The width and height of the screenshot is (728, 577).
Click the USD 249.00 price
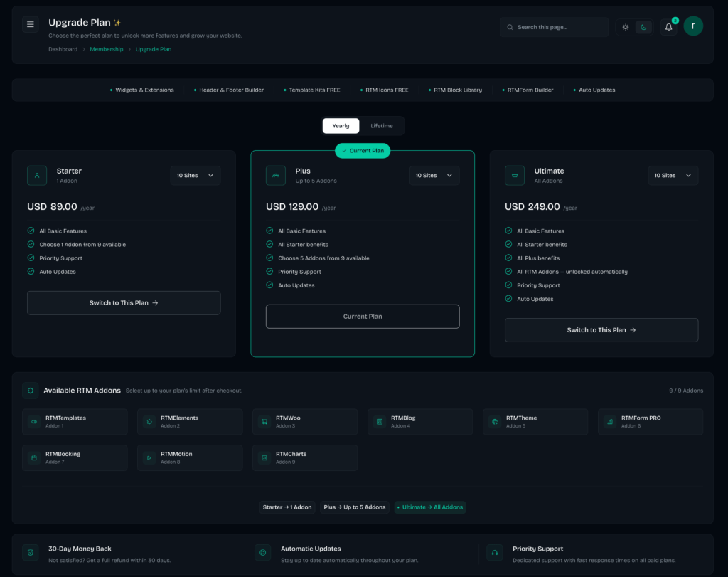point(532,207)
